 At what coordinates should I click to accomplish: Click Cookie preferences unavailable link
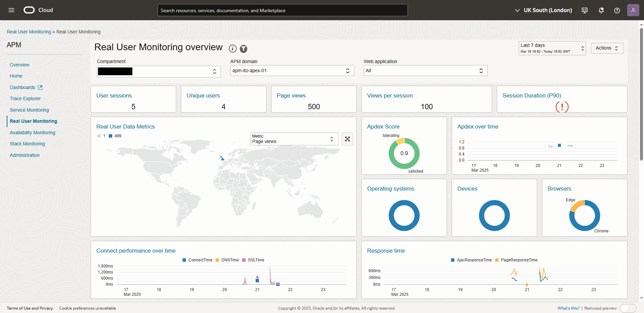[88, 308]
